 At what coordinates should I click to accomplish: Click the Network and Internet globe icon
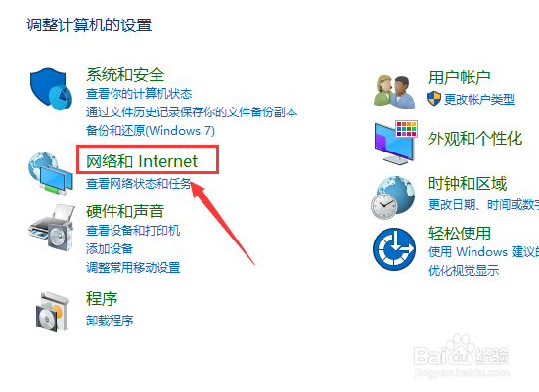point(51,173)
